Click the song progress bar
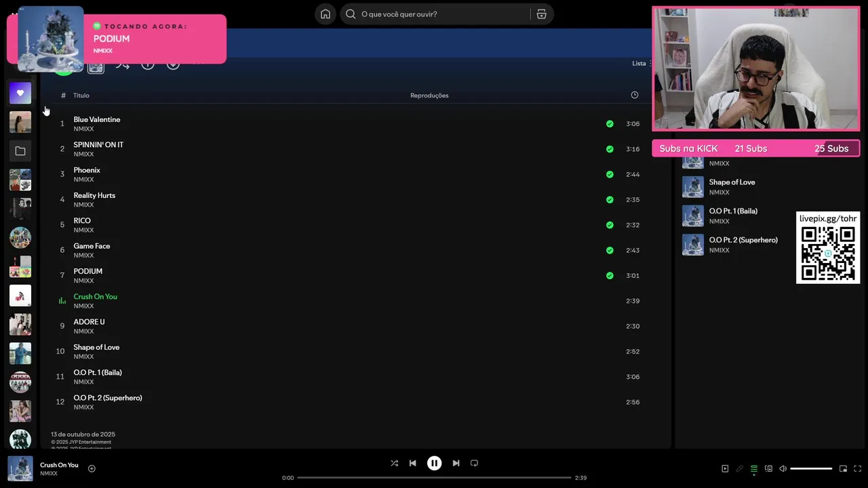Screen dimensions: 868x488 [434, 478]
